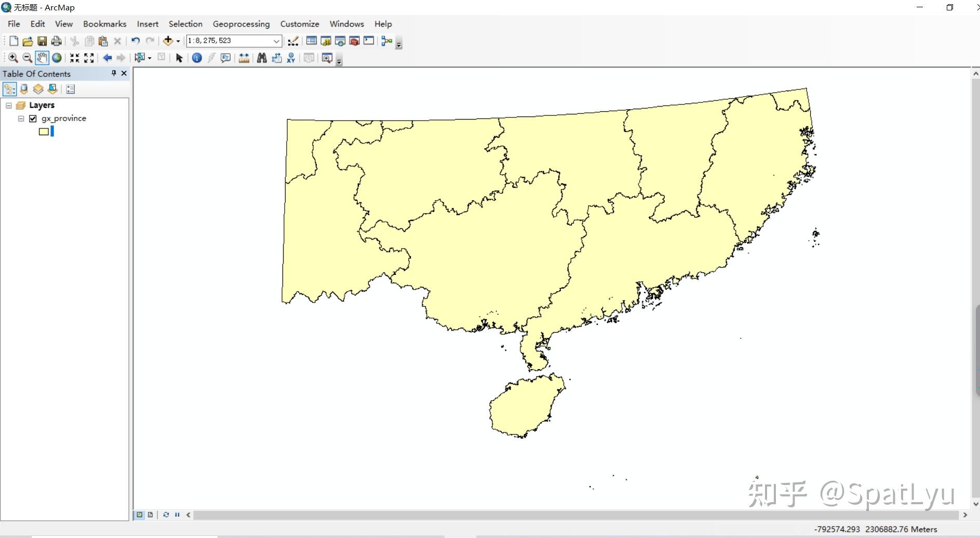Collapse the Layers data frame
980x538 pixels.
(x=8, y=106)
